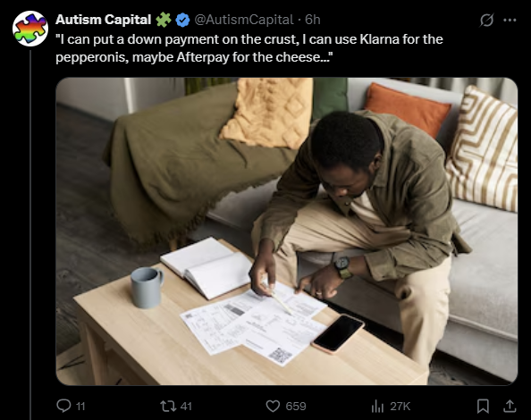The height and width of the screenshot is (420, 531).
Task: Click the reply speech bubble icon
Action: 63,406
